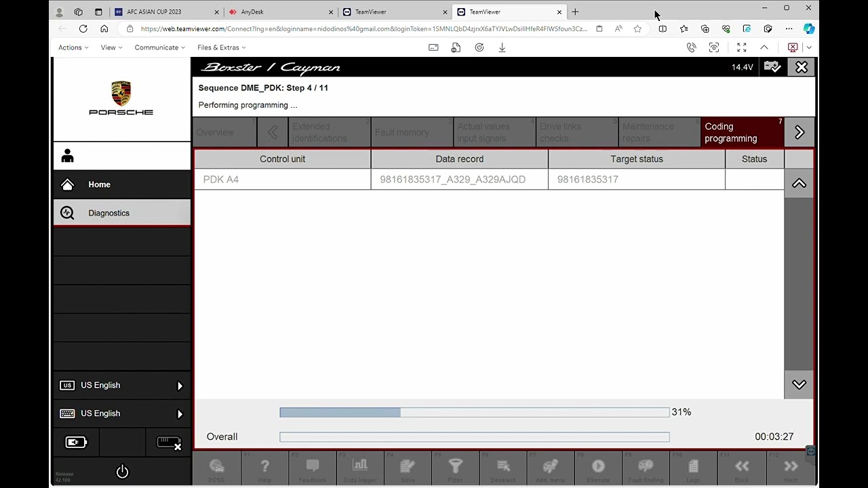Go to previous tabs with left arrow
Image resolution: width=868 pixels, height=488 pixels.
tap(273, 132)
